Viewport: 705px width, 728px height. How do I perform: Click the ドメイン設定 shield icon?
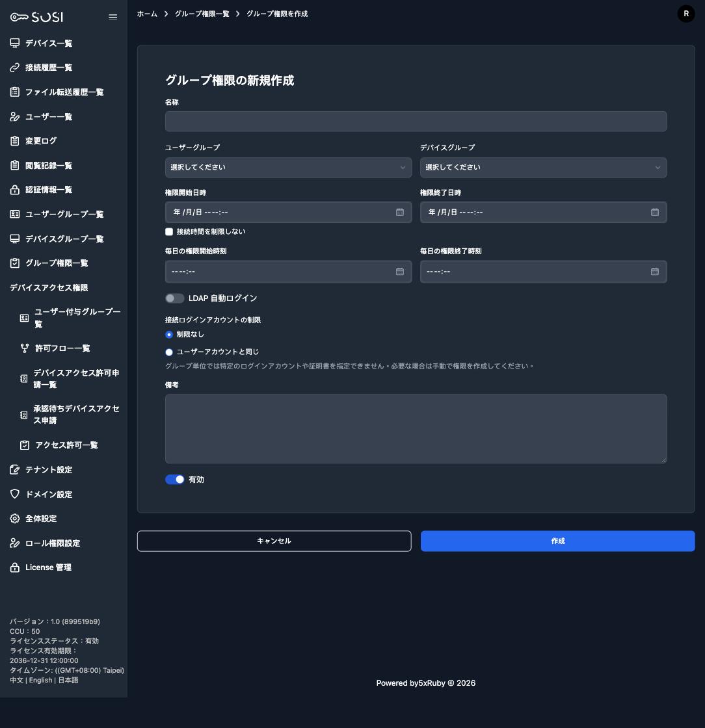(15, 494)
